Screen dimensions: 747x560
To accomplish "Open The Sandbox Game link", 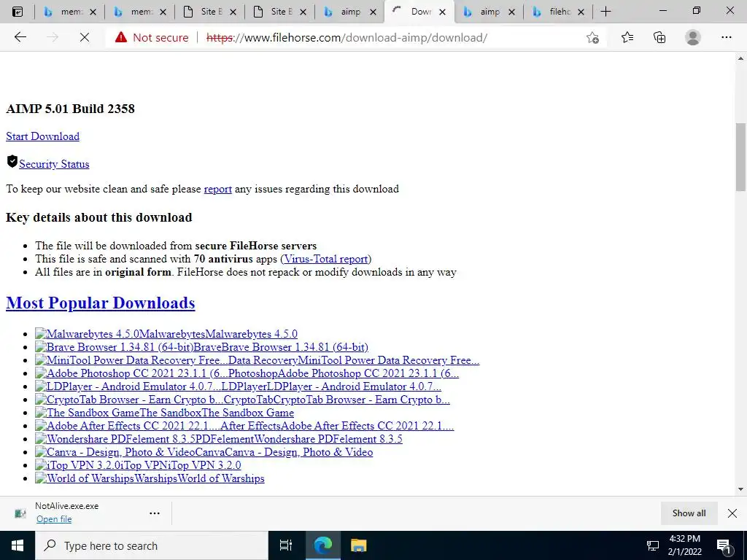I will click(x=164, y=413).
